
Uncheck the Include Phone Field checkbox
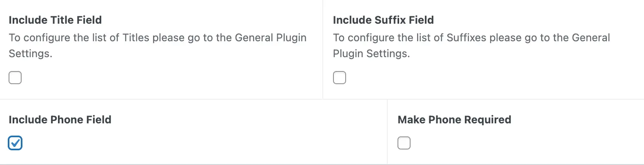pyautogui.click(x=15, y=143)
